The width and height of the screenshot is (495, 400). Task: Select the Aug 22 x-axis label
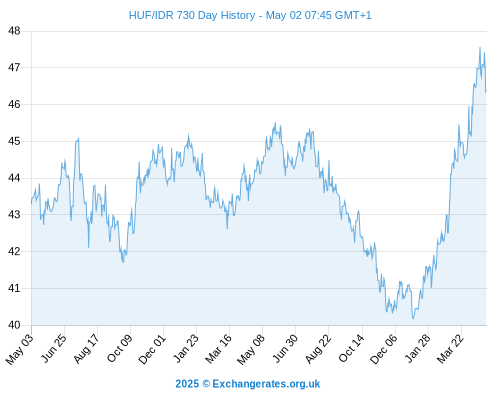pos(318,348)
